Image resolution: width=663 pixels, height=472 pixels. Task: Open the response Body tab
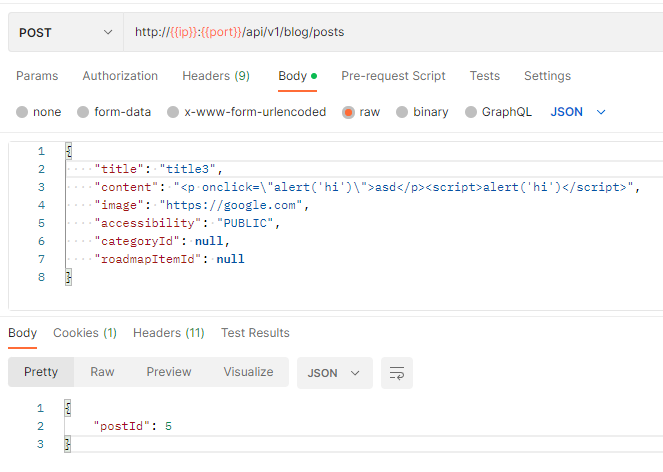point(22,333)
